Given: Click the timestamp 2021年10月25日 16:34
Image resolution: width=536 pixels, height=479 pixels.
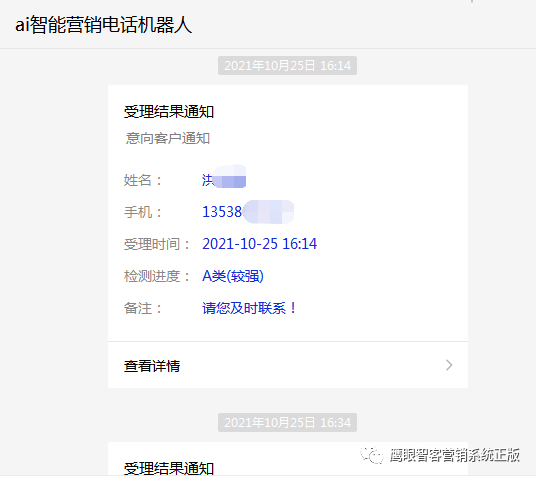Looking at the screenshot, I should 287,423.
